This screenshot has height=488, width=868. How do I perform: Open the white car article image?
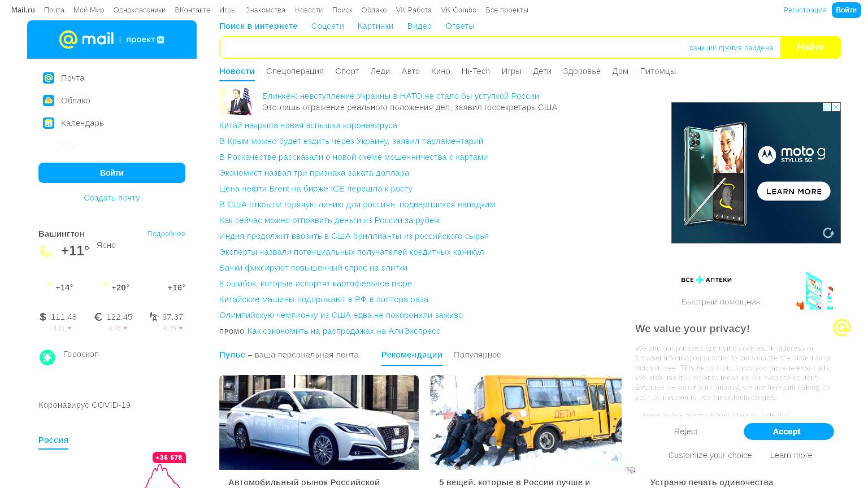(319, 422)
